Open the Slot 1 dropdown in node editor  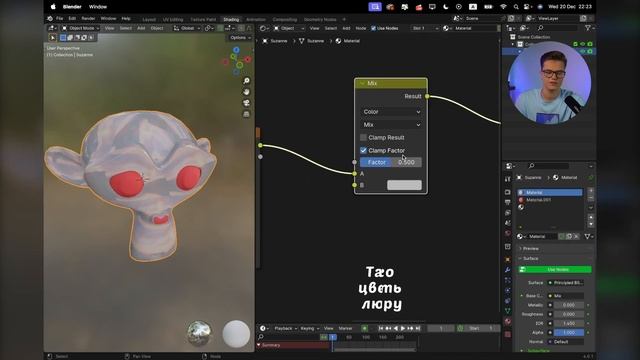[x=424, y=28]
